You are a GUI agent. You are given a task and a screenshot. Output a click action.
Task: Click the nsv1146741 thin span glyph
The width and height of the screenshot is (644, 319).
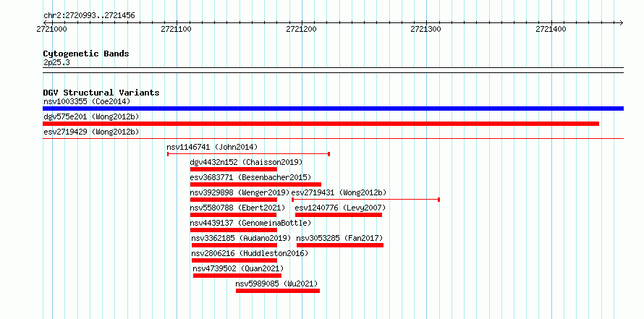pos(248,154)
